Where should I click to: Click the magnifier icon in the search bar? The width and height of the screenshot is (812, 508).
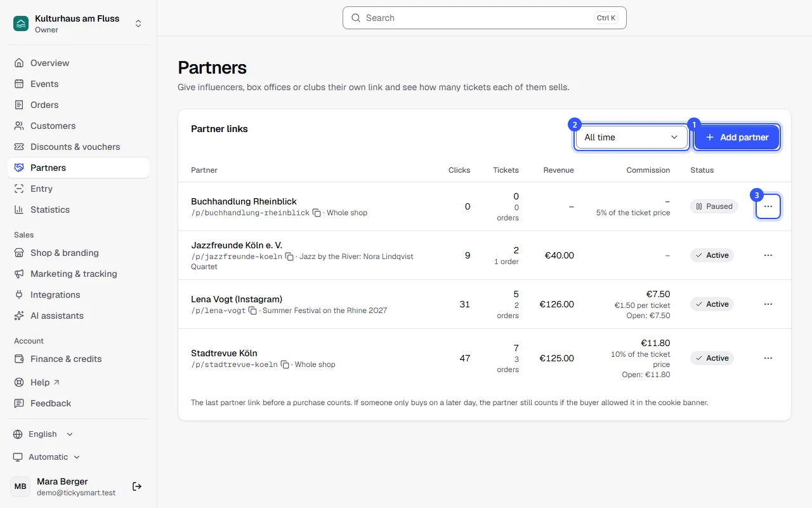356,18
